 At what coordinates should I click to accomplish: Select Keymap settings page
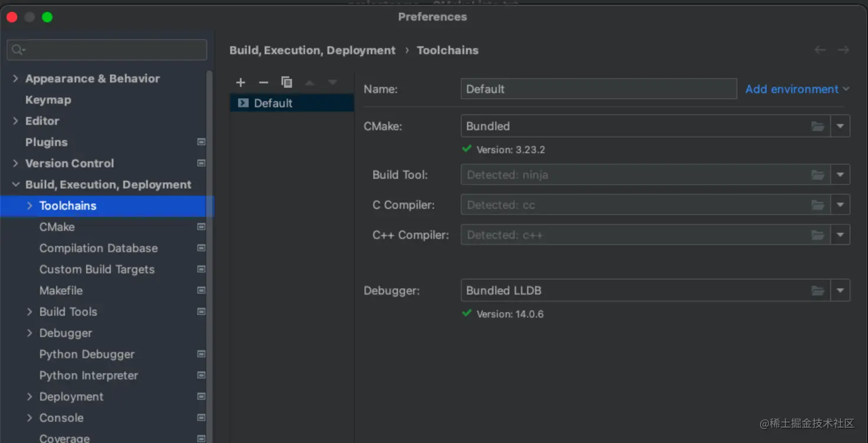48,100
